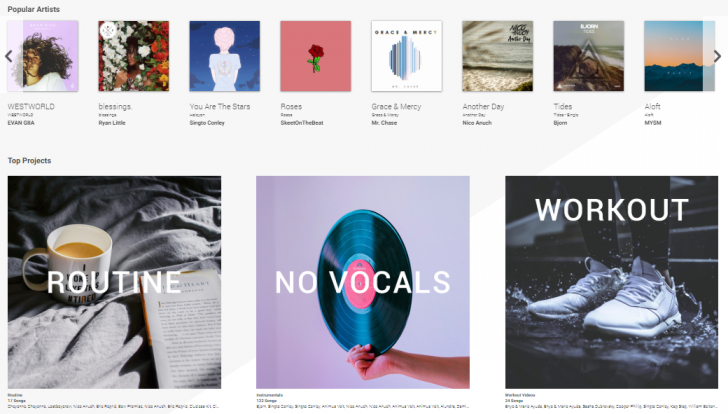Select the Aloft album artwork
This screenshot has width=728, height=414.
pos(680,56)
